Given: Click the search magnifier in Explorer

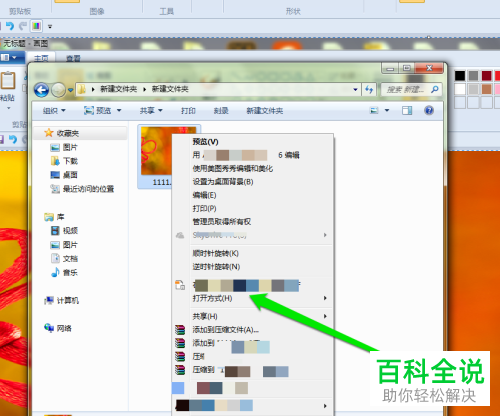Looking at the screenshot, I should (434, 89).
